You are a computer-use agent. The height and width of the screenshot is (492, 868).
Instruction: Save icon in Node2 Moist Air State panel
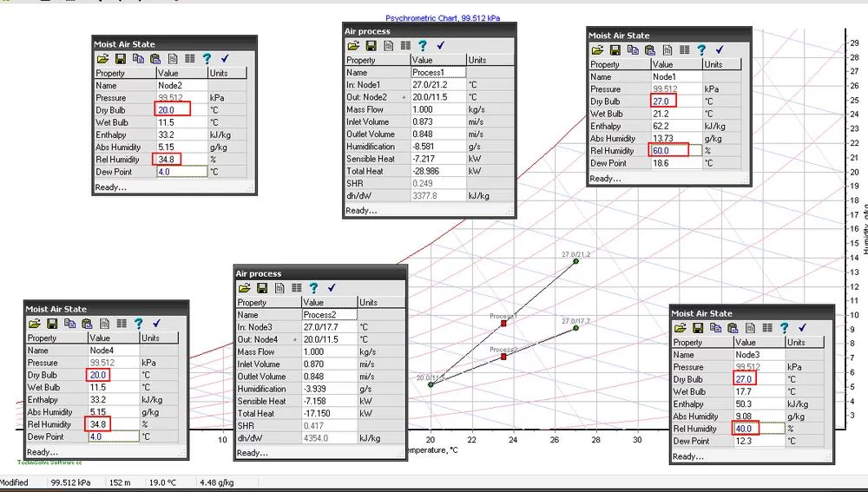coord(120,59)
